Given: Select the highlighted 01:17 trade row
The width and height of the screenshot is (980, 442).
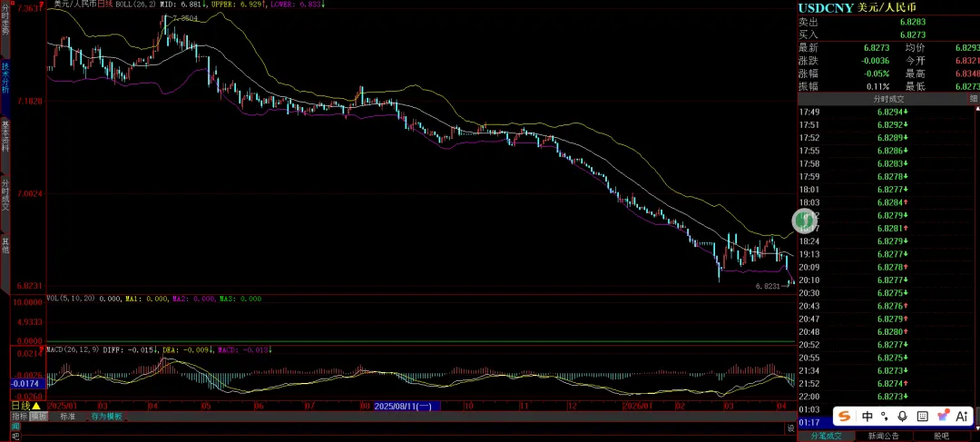Looking at the screenshot, I should click(885, 423).
